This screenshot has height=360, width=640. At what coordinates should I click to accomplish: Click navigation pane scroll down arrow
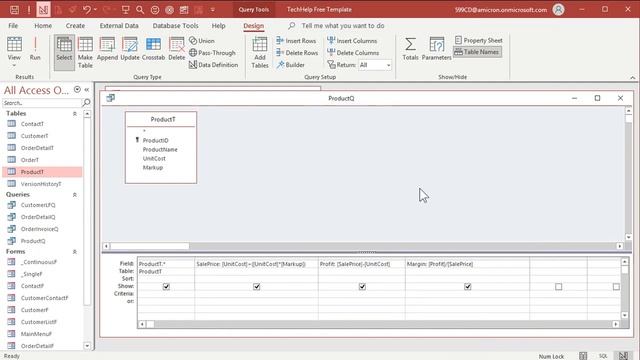click(87, 346)
